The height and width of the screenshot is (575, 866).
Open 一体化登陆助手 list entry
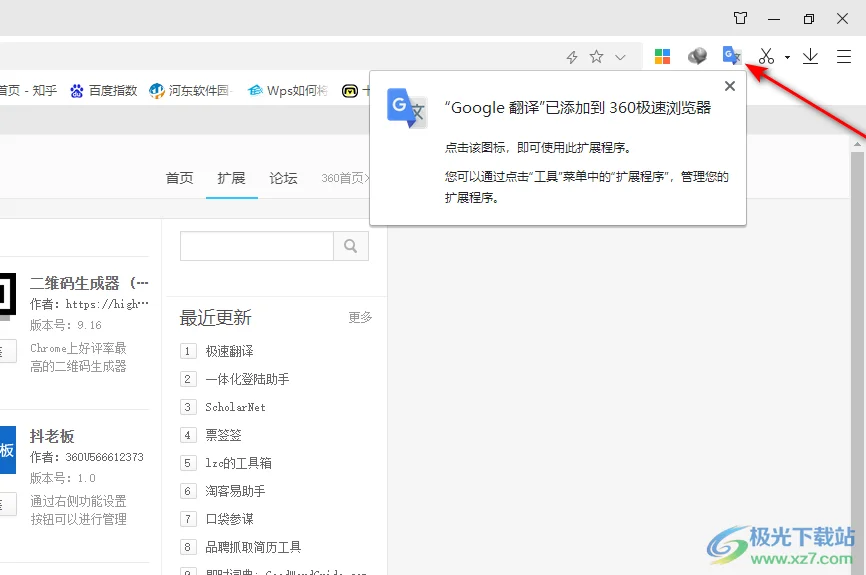coord(247,379)
